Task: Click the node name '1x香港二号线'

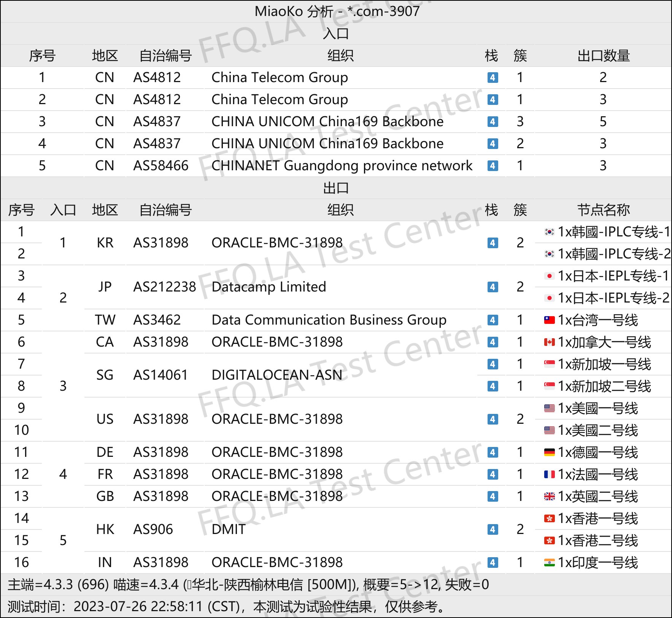Action: pyautogui.click(x=598, y=540)
